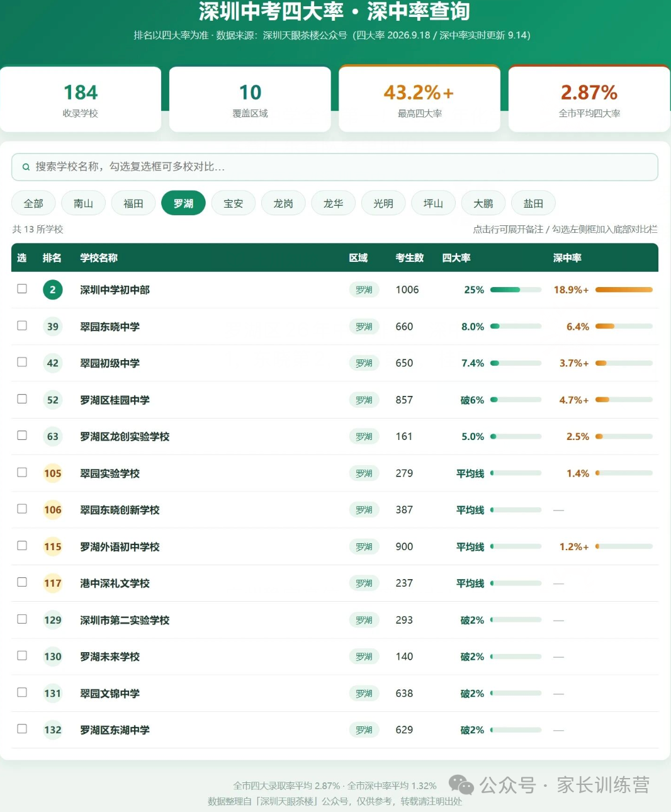Filter schools by 光明 district
The height and width of the screenshot is (812, 671).
383,203
